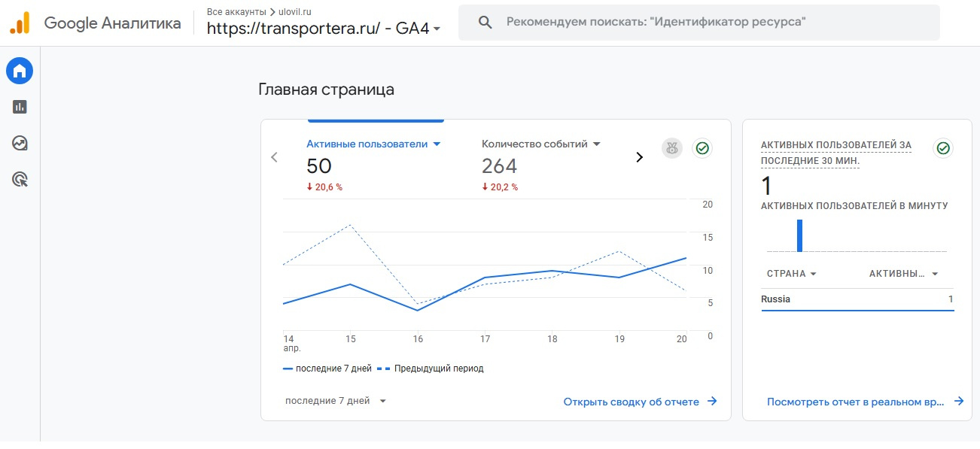Image resolution: width=980 pixels, height=449 pixels.
Task: Click the search magnifier icon
Action: 485,23
